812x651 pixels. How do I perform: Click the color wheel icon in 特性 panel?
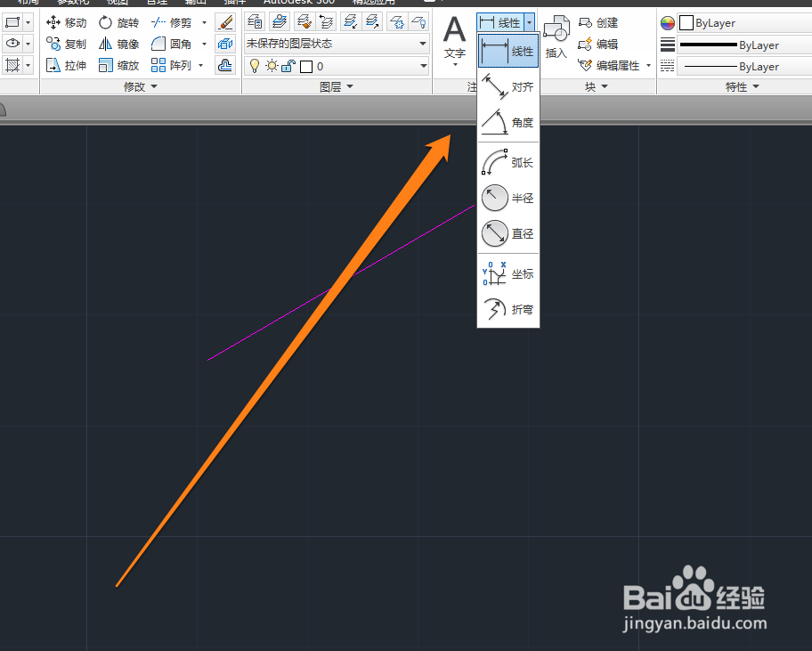[668, 23]
